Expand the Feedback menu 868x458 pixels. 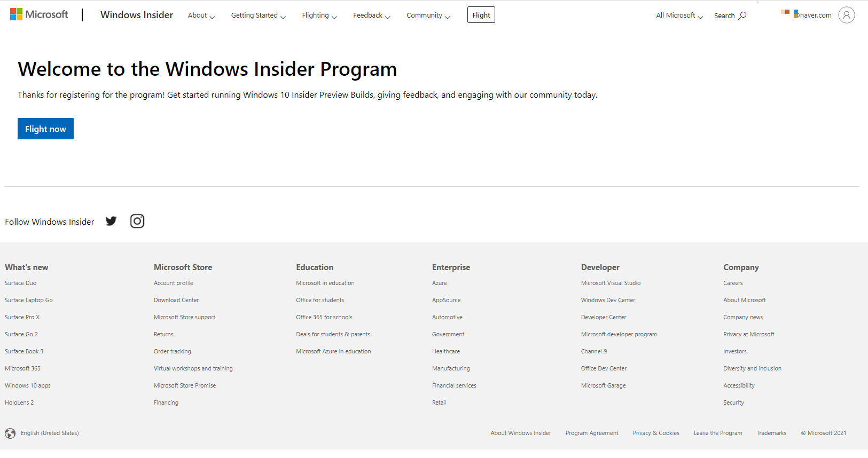tap(372, 15)
